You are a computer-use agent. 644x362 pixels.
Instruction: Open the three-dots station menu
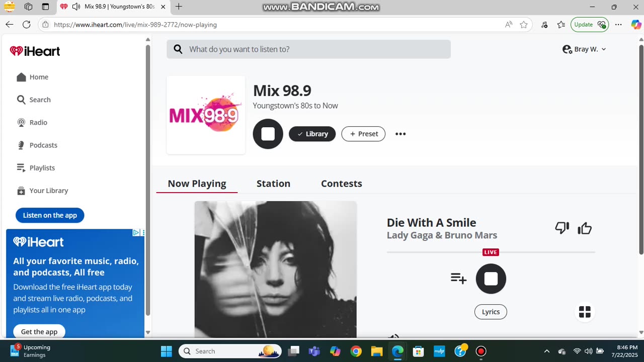[x=400, y=134]
